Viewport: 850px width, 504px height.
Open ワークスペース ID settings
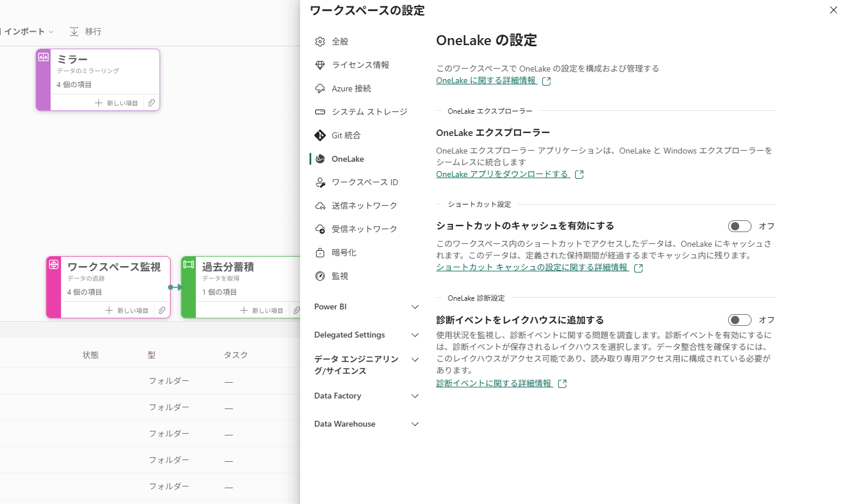(x=366, y=182)
